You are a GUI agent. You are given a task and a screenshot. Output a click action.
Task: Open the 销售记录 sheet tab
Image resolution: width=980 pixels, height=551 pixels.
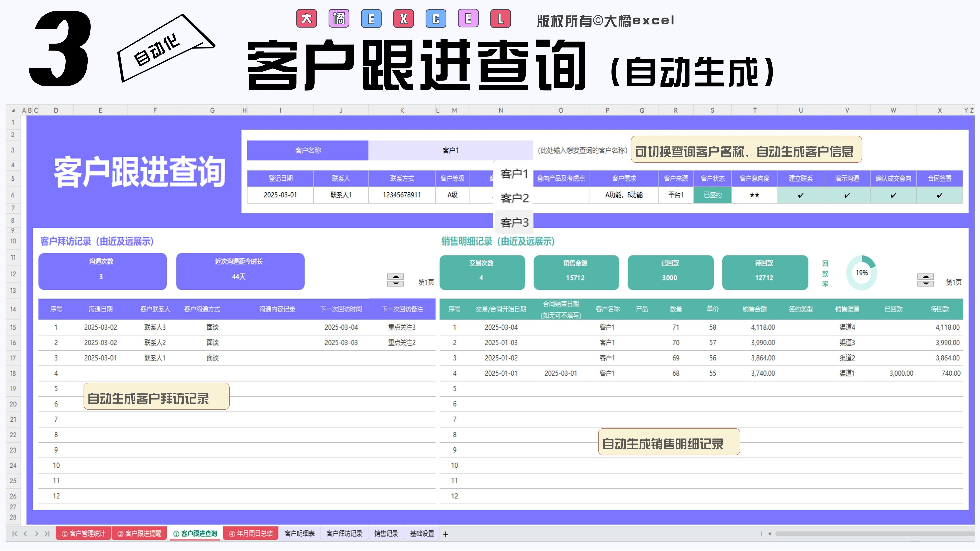point(386,533)
